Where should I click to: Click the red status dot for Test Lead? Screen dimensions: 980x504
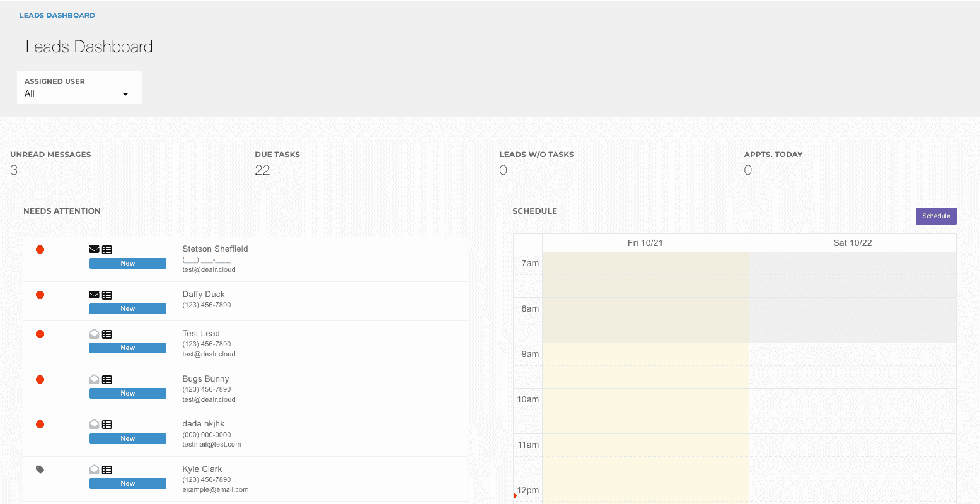(x=40, y=334)
